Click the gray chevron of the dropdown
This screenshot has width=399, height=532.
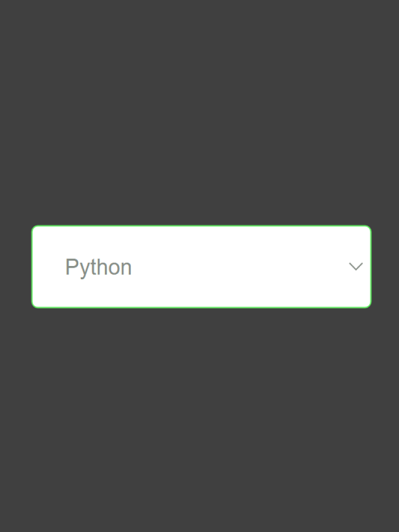[355, 267]
